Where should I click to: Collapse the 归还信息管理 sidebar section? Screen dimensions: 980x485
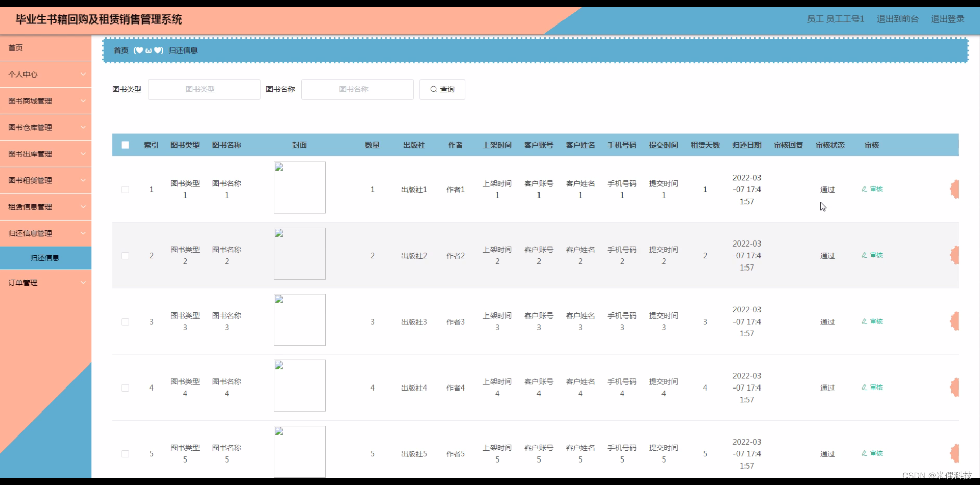(x=45, y=233)
